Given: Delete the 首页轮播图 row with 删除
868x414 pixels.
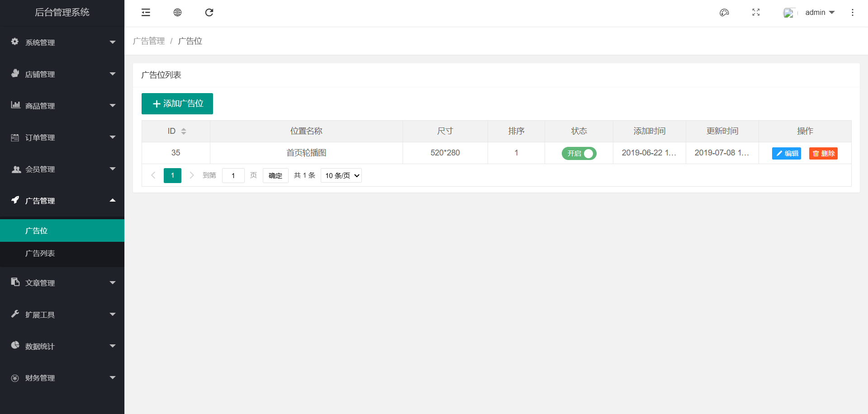Looking at the screenshot, I should 823,154.
